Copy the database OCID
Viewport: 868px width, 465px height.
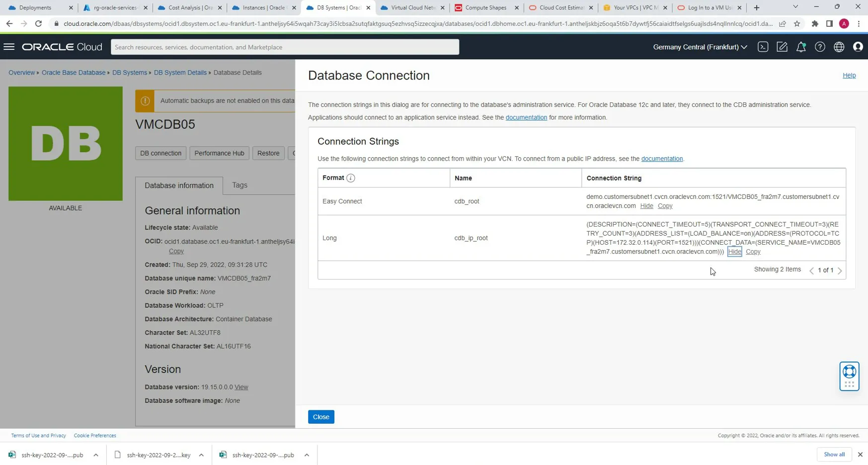click(x=176, y=251)
